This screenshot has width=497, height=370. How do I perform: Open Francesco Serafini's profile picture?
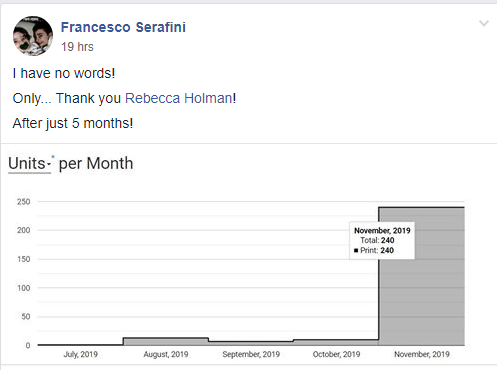click(x=33, y=36)
